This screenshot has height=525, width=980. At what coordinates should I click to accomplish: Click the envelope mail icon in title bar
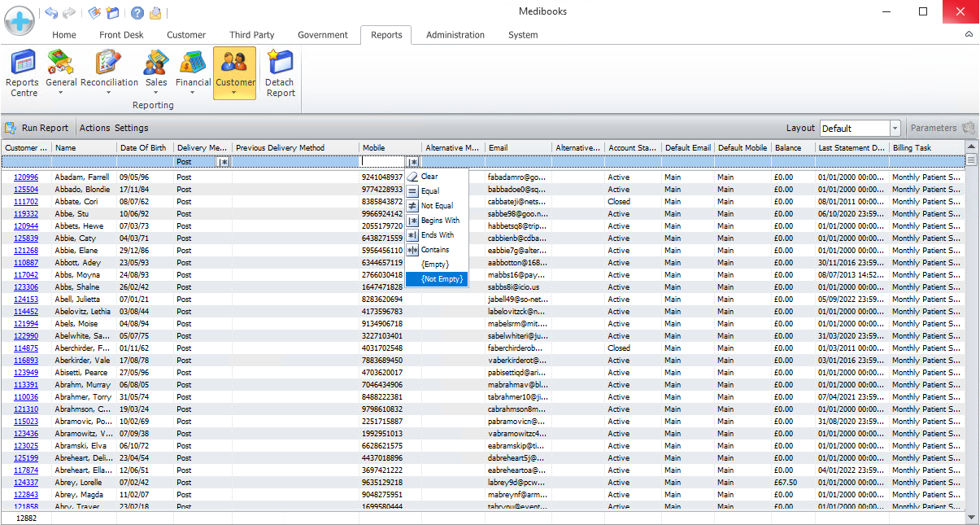click(x=155, y=13)
